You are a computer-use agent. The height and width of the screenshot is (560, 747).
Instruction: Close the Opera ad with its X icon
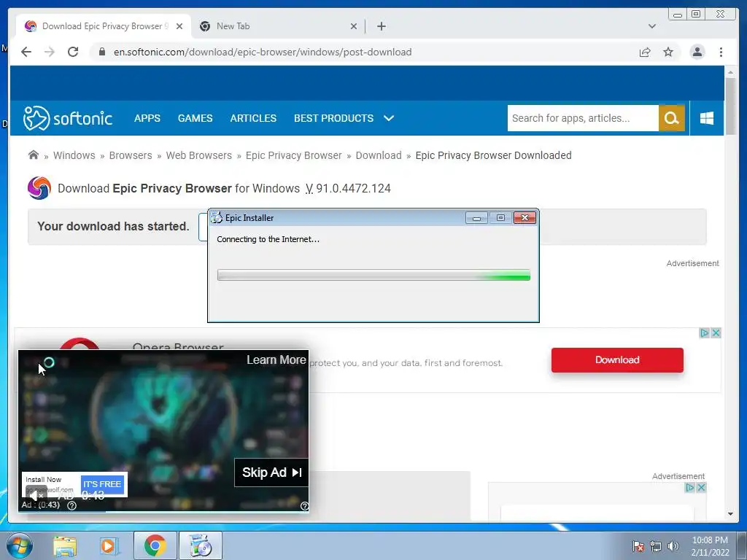716,332
